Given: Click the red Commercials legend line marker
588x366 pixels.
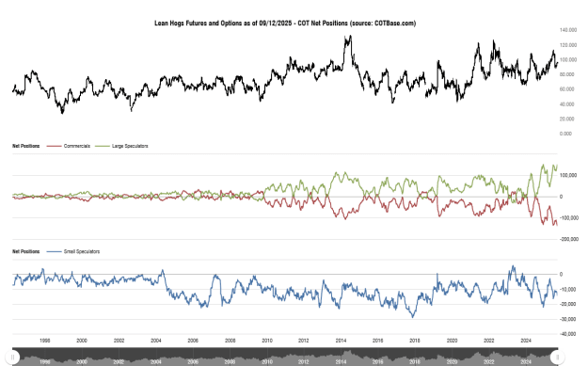Looking at the screenshot, I should (54, 146).
